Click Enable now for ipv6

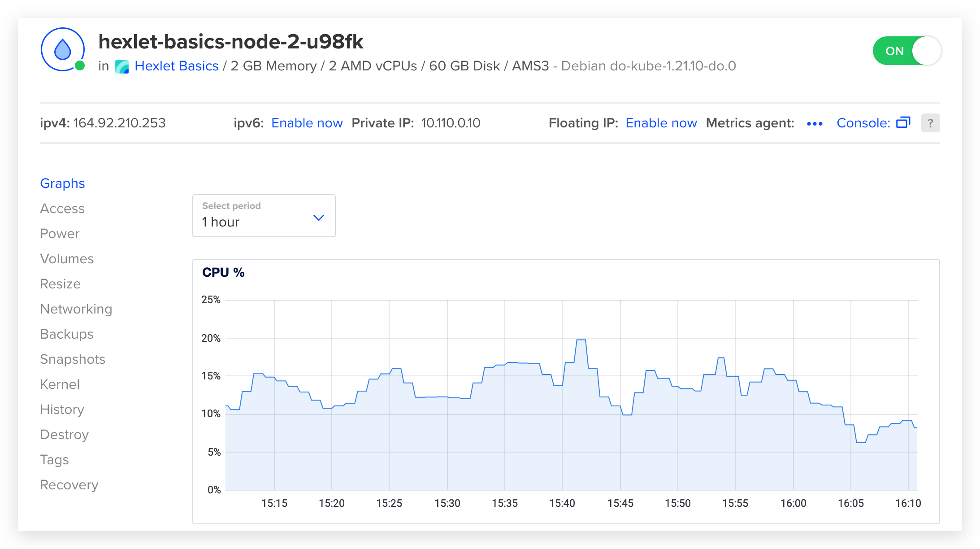[307, 123]
